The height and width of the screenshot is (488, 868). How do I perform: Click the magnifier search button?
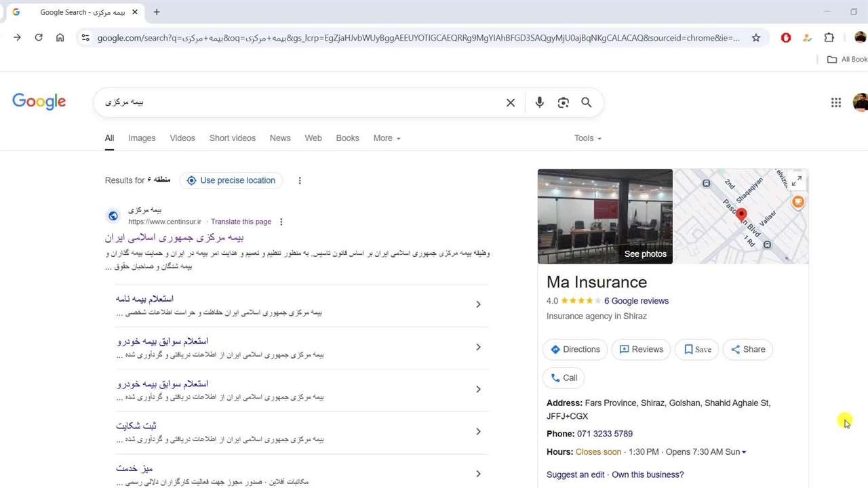pyautogui.click(x=587, y=102)
